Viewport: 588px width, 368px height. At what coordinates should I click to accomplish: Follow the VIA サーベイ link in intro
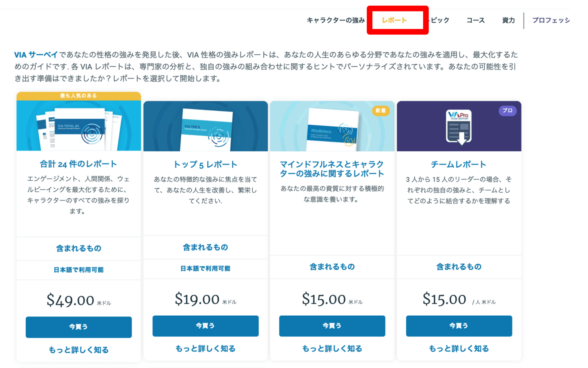tap(36, 55)
